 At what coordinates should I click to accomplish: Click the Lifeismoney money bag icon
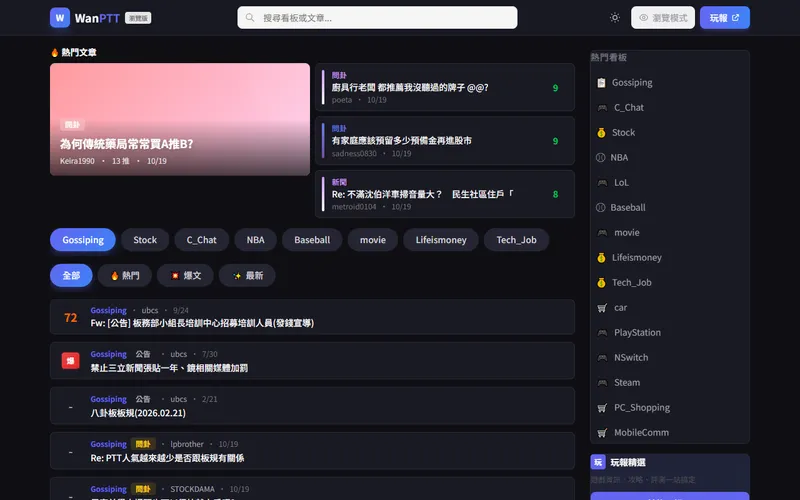pyautogui.click(x=602, y=258)
